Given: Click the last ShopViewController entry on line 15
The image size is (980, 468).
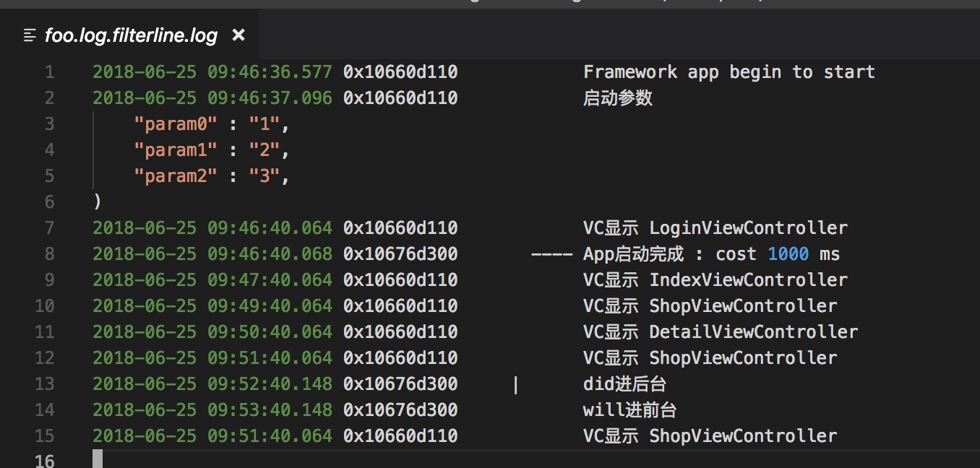Looking at the screenshot, I should tap(742, 435).
